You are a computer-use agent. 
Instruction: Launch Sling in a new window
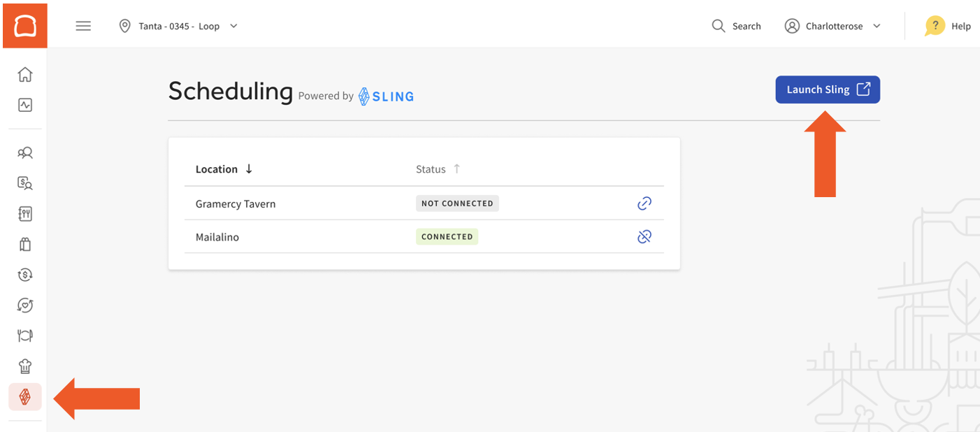[828, 89]
